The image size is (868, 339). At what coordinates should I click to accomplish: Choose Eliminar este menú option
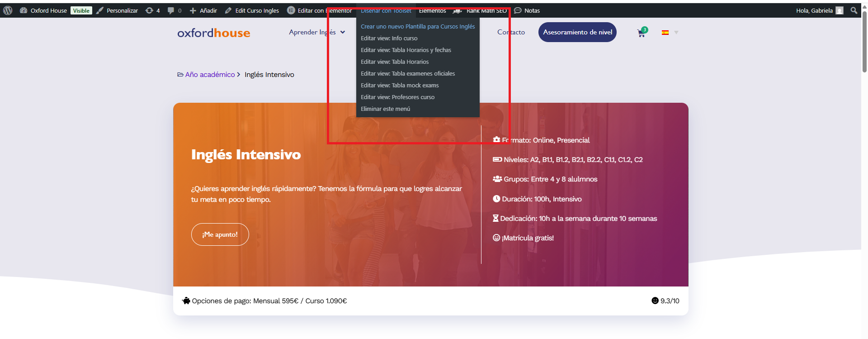point(385,109)
